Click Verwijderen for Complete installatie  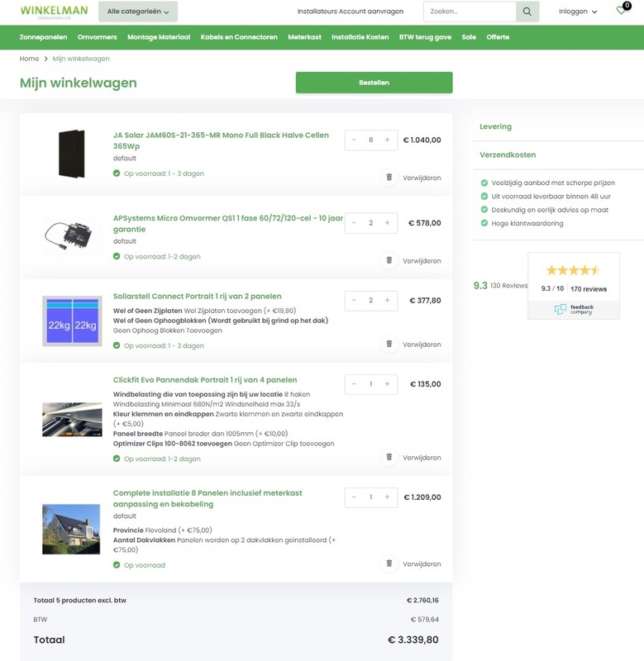pyautogui.click(x=422, y=564)
